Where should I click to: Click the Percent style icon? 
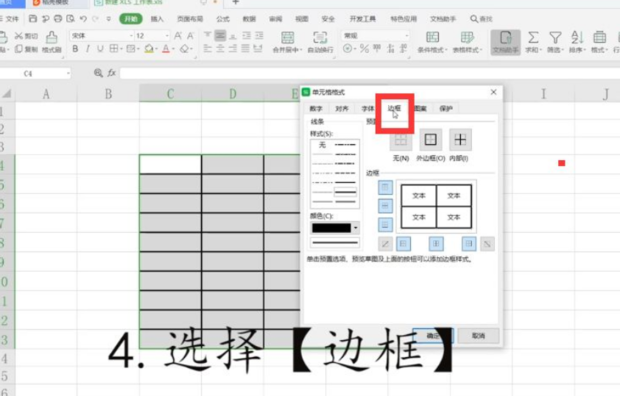(364, 49)
